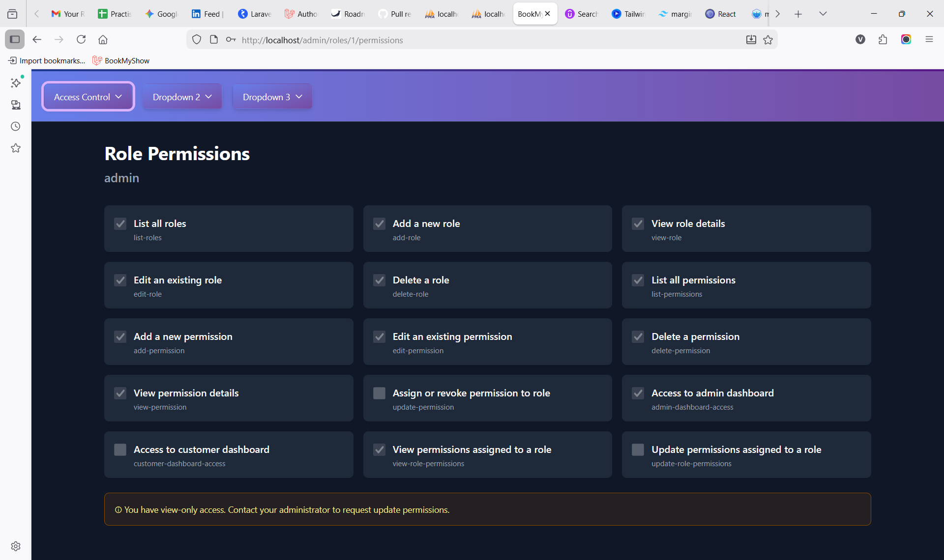Expand the Access Control dropdown
The image size is (944, 560).
[88, 97]
